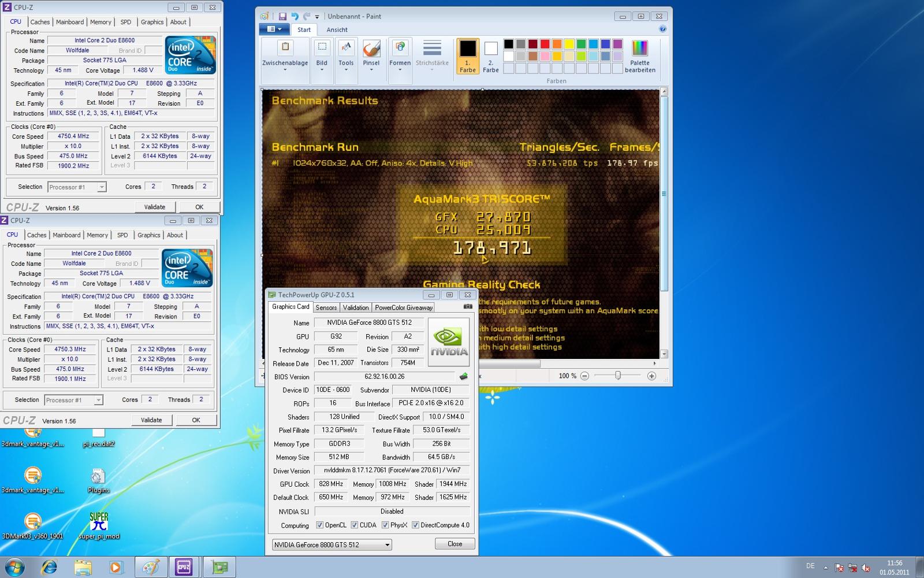The height and width of the screenshot is (578, 924).
Task: Pick the yellow color swatch in Paint palette
Action: pos(569,44)
